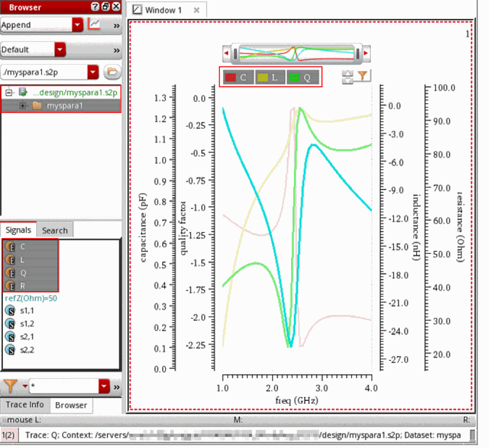This screenshot has height=448, width=489.
Task: Click the float/undock icon in Browser header
Action: tap(105, 7)
